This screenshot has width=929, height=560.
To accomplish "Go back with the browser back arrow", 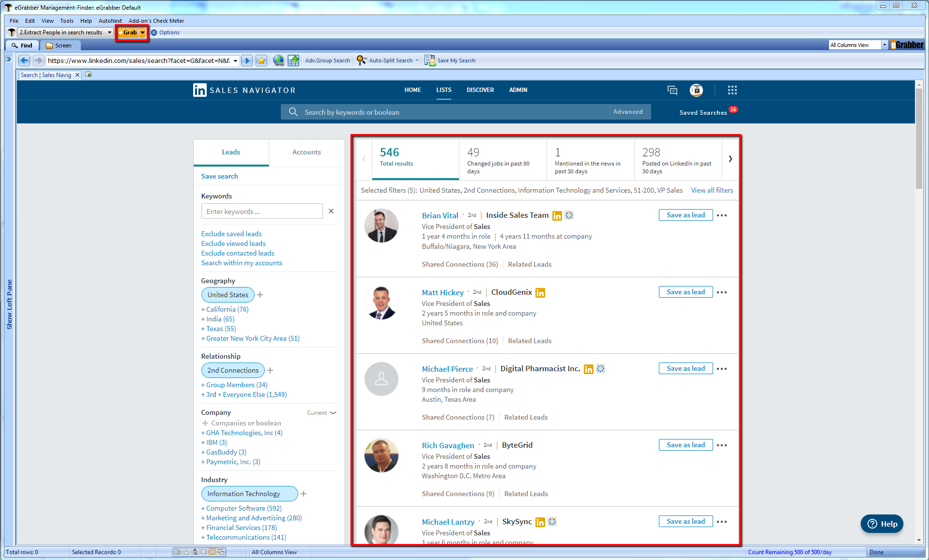I will pos(24,61).
